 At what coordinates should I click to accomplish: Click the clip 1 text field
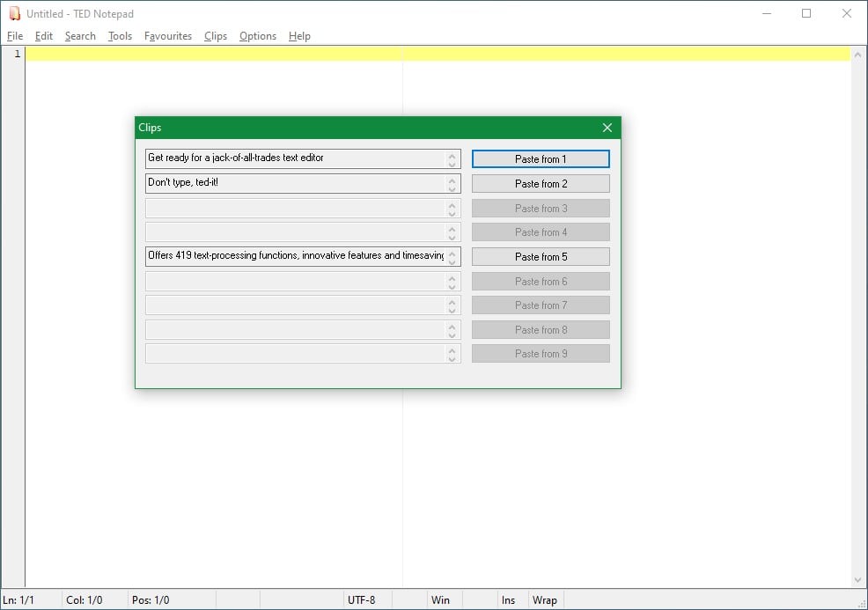pos(296,158)
